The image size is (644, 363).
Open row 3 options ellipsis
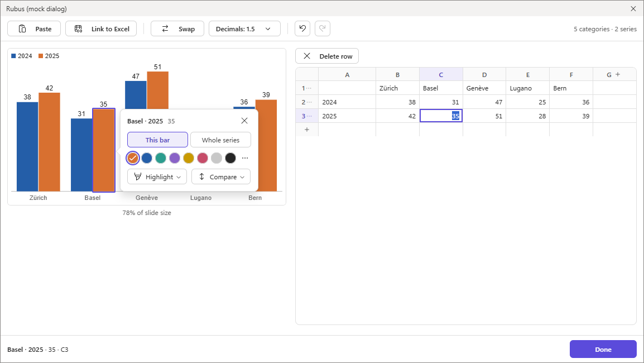(309, 116)
